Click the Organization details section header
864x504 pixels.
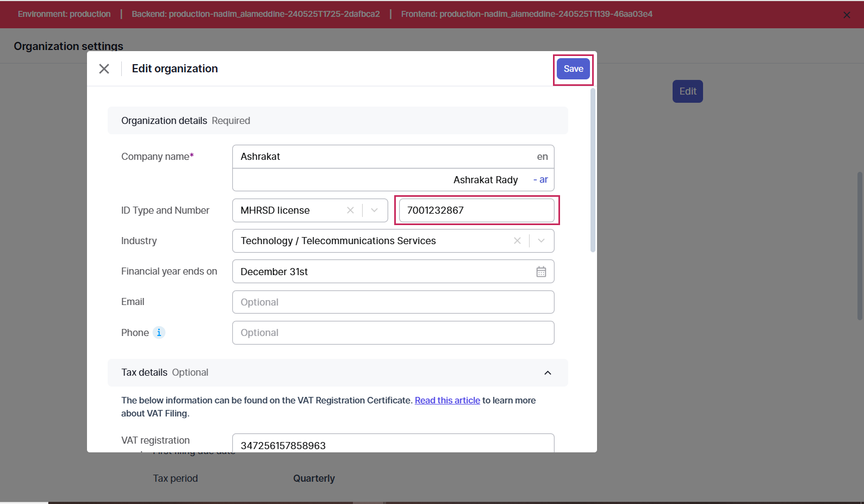tap(338, 121)
